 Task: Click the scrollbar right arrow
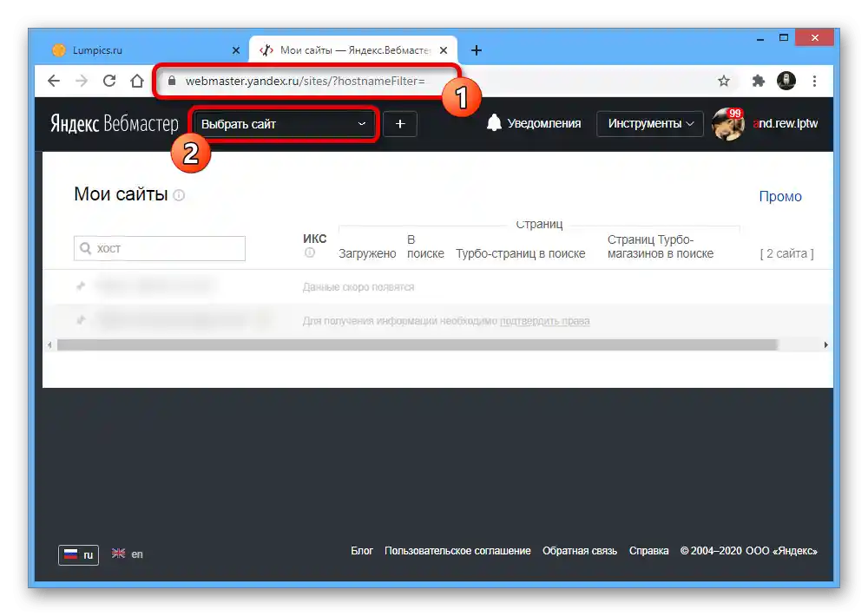click(826, 344)
